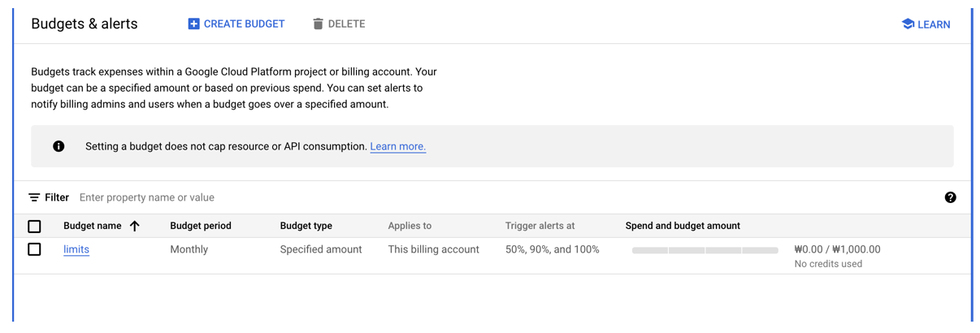Viewport: 980px width, 333px height.
Task: Click the CREATE BUDGET button
Action: click(x=236, y=24)
